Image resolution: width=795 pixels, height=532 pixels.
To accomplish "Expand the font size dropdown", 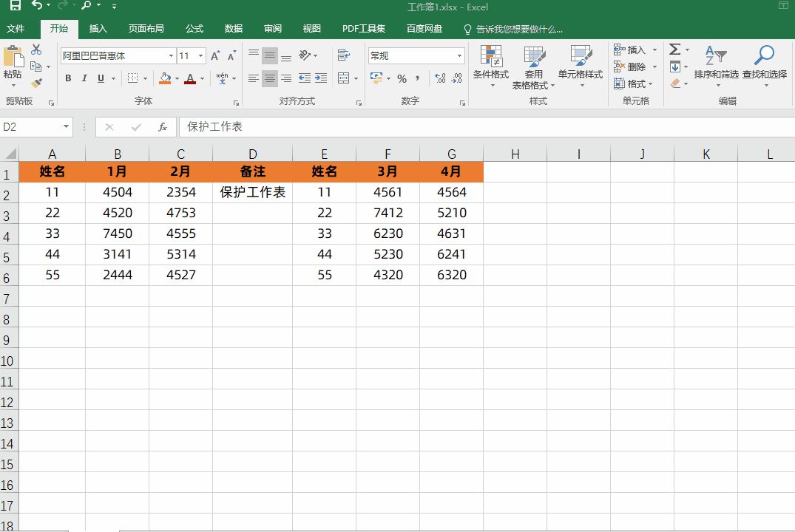I will coord(201,56).
